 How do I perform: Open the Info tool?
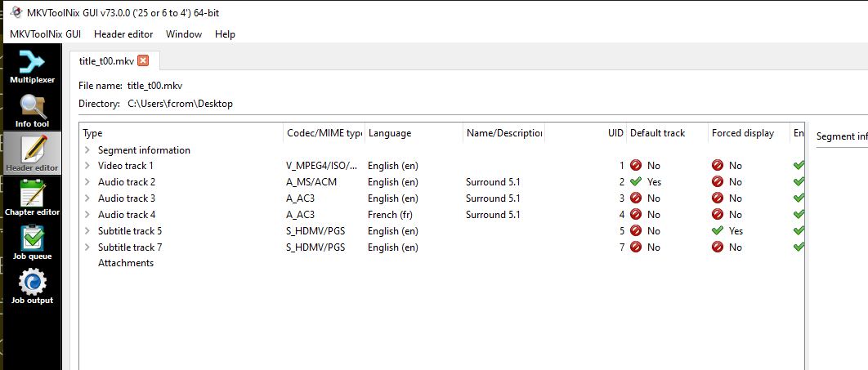32,111
